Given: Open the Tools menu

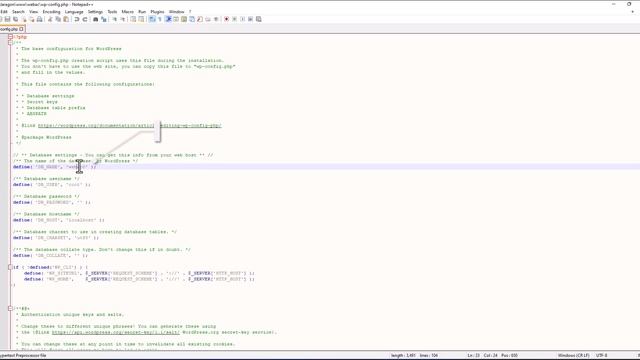Looking at the screenshot, I should tap(112, 12).
